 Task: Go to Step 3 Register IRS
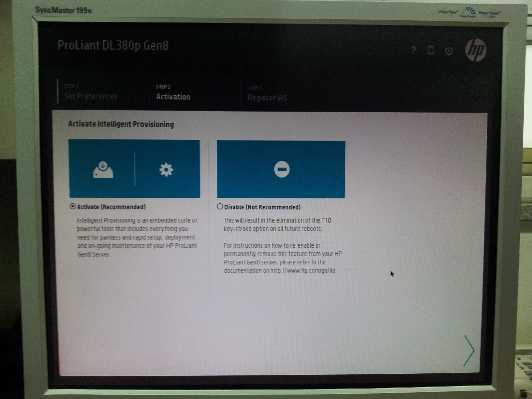tap(267, 93)
